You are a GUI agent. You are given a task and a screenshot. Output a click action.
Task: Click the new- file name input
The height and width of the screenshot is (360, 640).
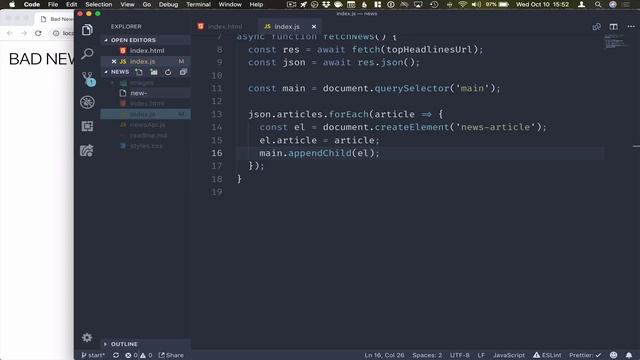coord(160,93)
